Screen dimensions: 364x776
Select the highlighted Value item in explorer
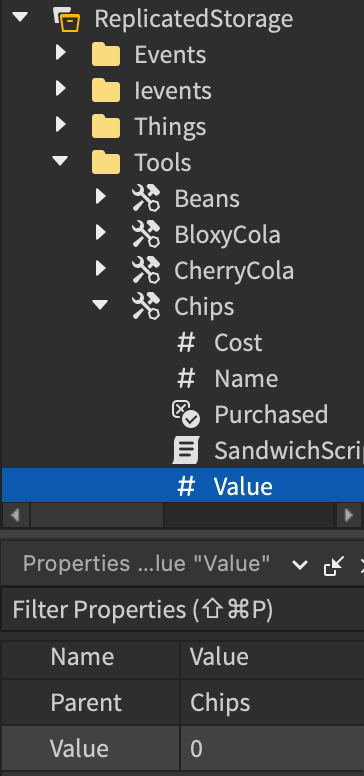[183, 485]
